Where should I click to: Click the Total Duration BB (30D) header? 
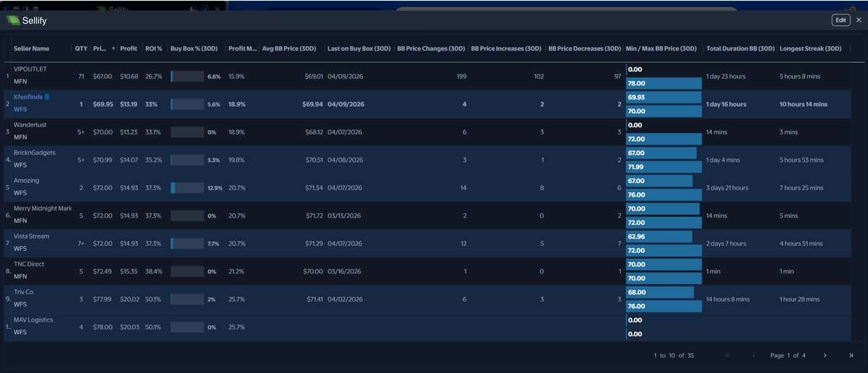point(739,48)
